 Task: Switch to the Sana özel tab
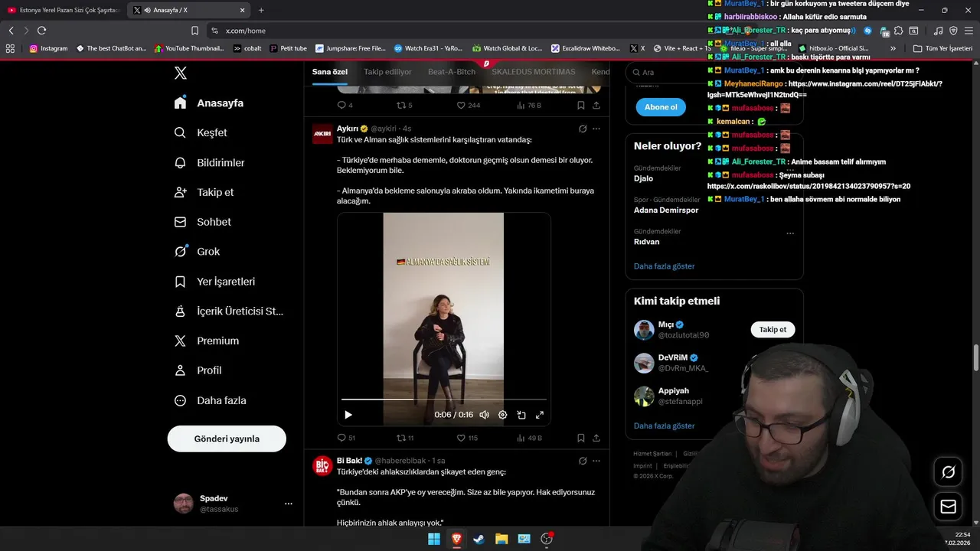click(x=330, y=72)
